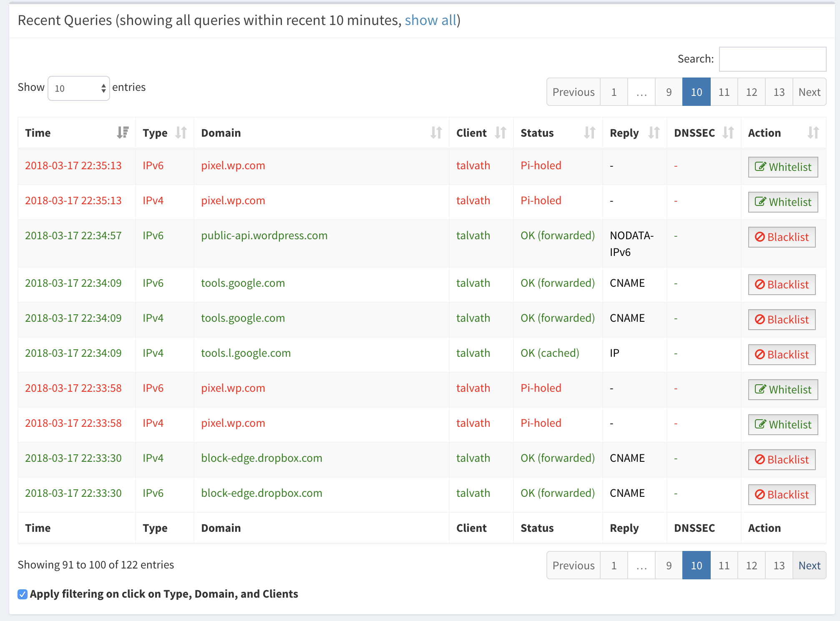Open page 12 in top pagination
Screen dimensions: 840x621
[752, 92]
